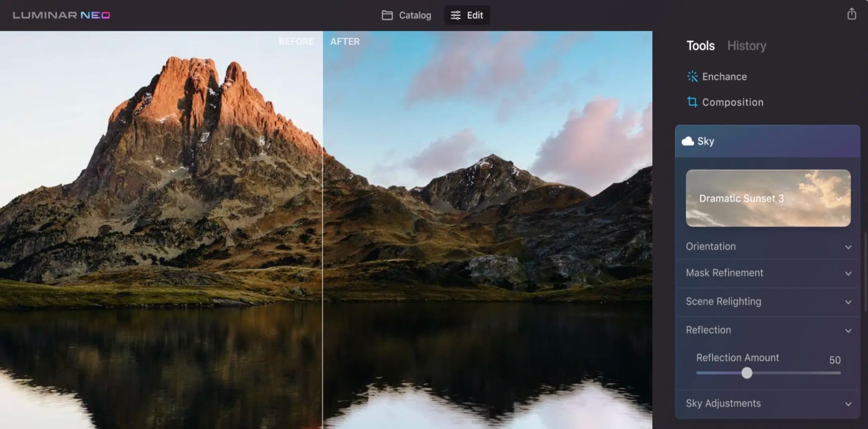Open the Dramatic Sunset 3 preset dropdown
Image resolution: width=868 pixels, height=429 pixels.
coord(839,199)
